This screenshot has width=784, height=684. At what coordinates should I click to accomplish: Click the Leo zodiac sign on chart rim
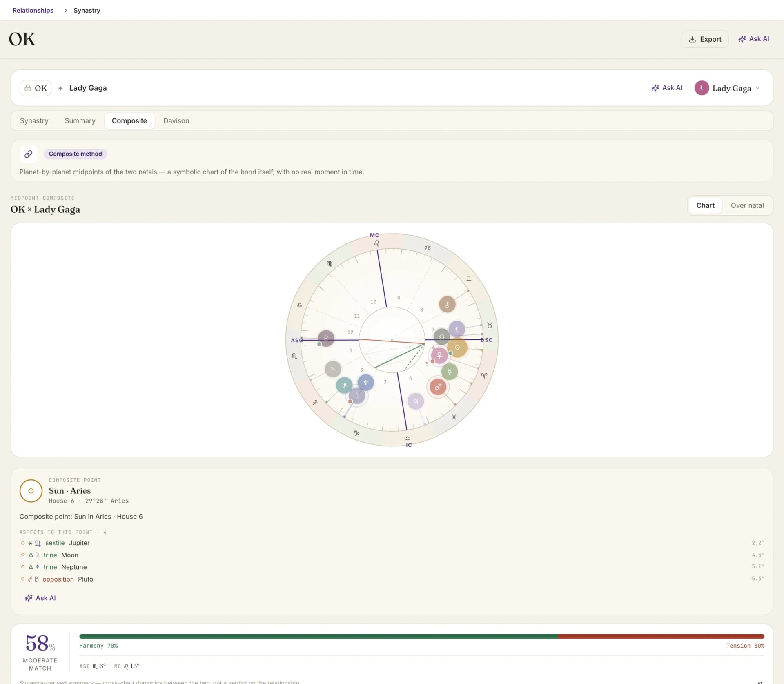(x=376, y=243)
